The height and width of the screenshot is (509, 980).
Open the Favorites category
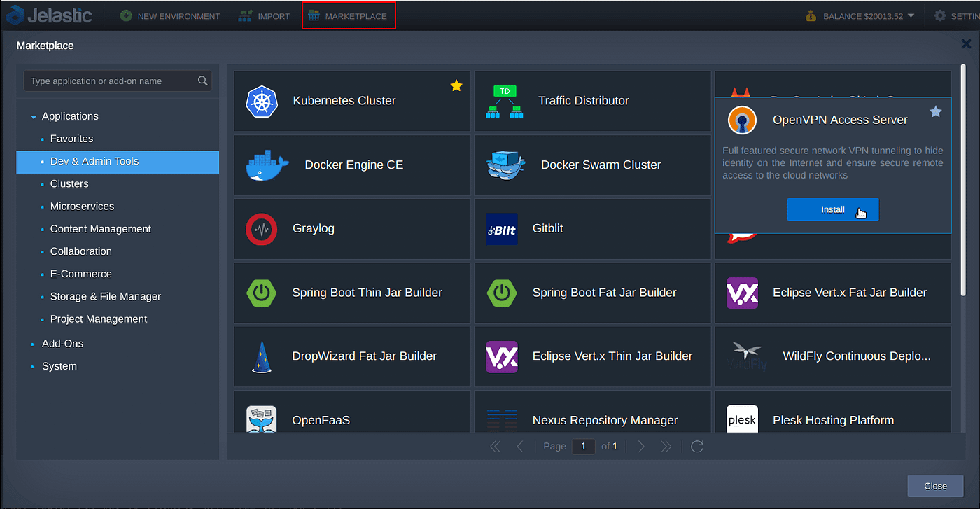(71, 139)
